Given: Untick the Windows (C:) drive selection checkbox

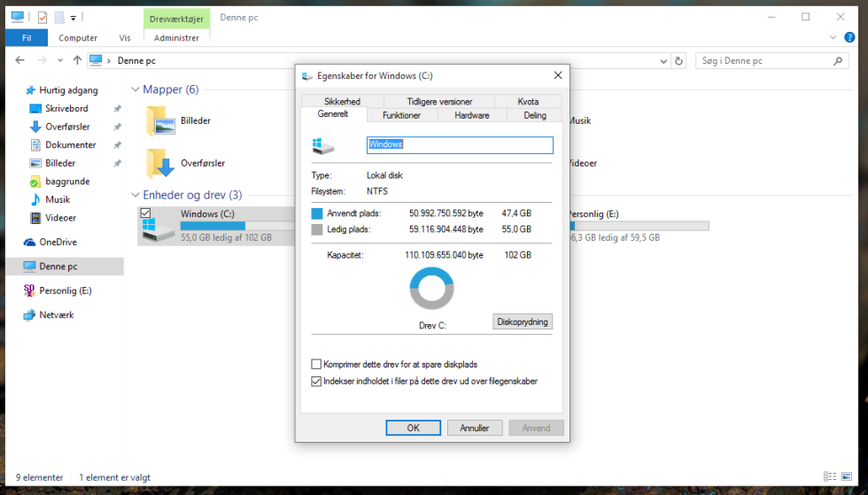Looking at the screenshot, I should 145,213.
